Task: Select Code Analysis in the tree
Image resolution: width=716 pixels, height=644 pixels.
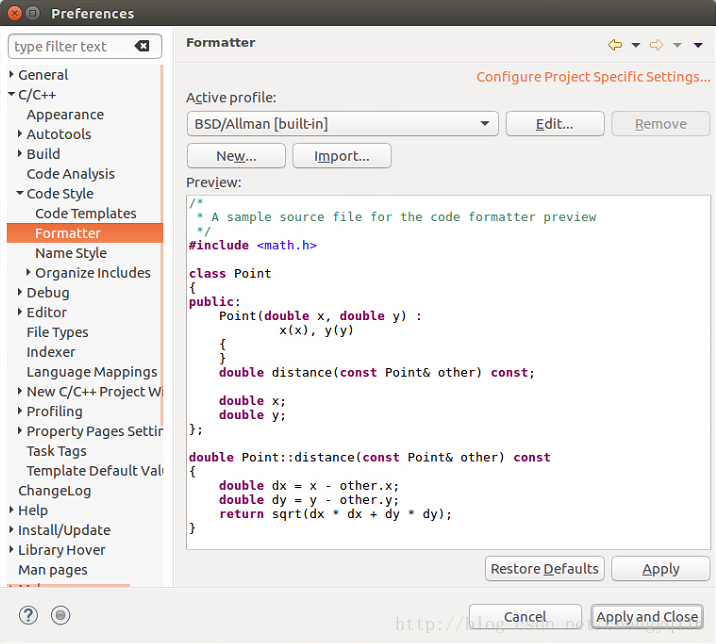Action: 71,174
